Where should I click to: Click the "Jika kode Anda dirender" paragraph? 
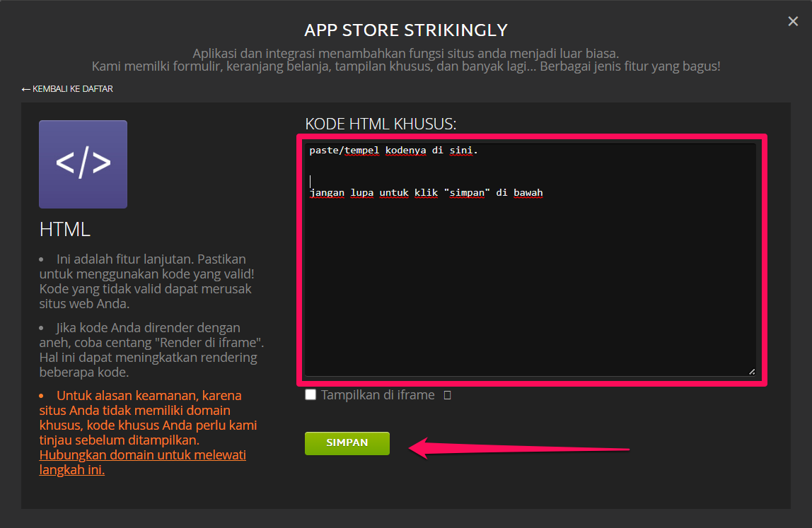152,350
